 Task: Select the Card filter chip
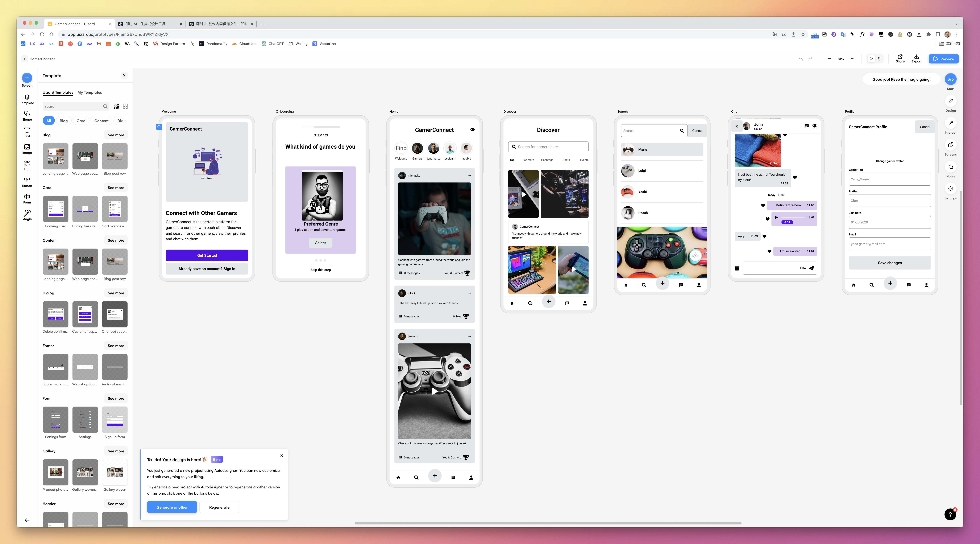point(81,121)
